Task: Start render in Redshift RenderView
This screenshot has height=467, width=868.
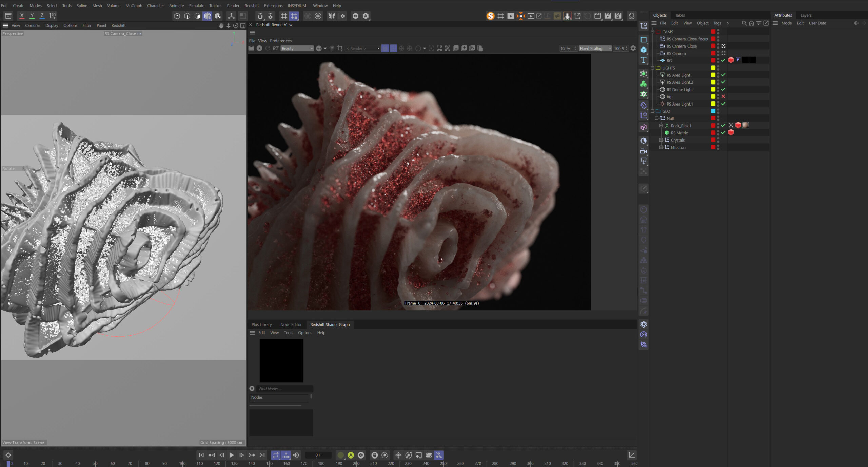Action: [x=259, y=48]
